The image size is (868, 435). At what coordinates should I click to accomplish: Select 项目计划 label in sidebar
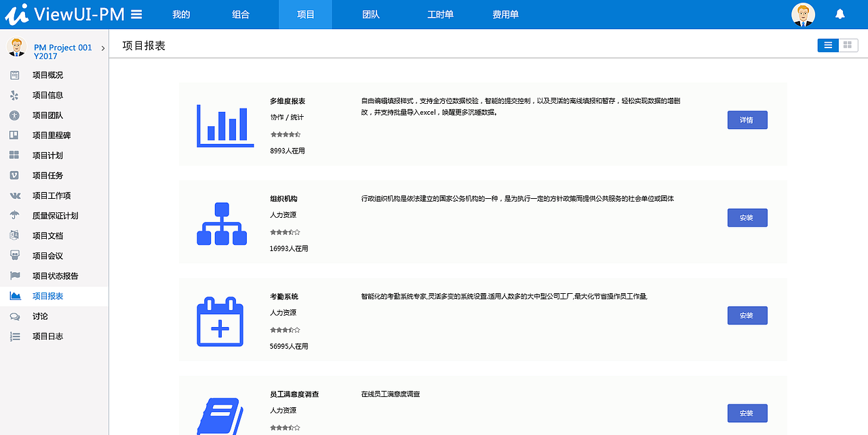[47, 155]
